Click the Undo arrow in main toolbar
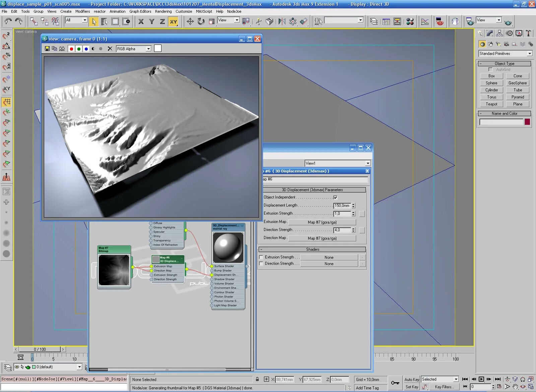Viewport: 536px width, 392px height. coord(8,21)
